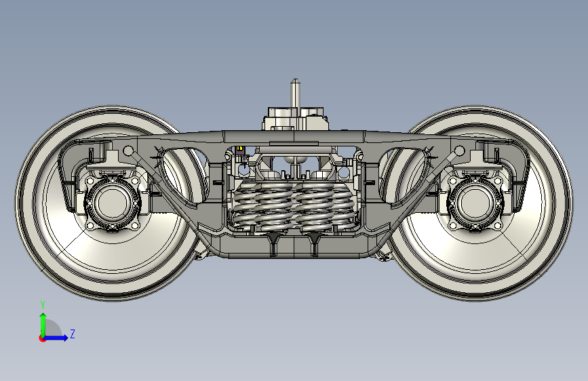
Task: Click the Z label of the triad
Action: point(73,334)
